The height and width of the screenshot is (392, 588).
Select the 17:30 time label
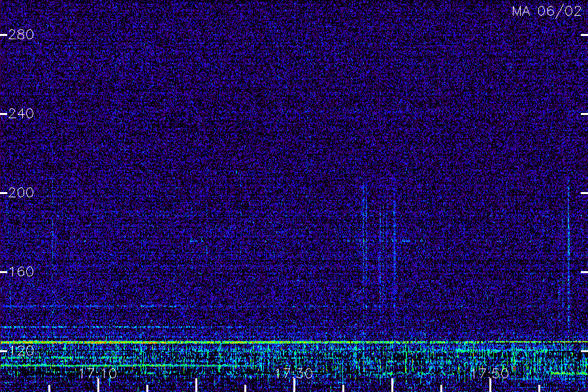click(x=294, y=373)
